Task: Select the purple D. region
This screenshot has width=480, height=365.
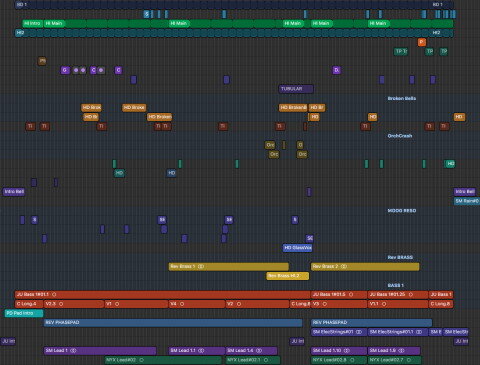Action: coord(337,70)
